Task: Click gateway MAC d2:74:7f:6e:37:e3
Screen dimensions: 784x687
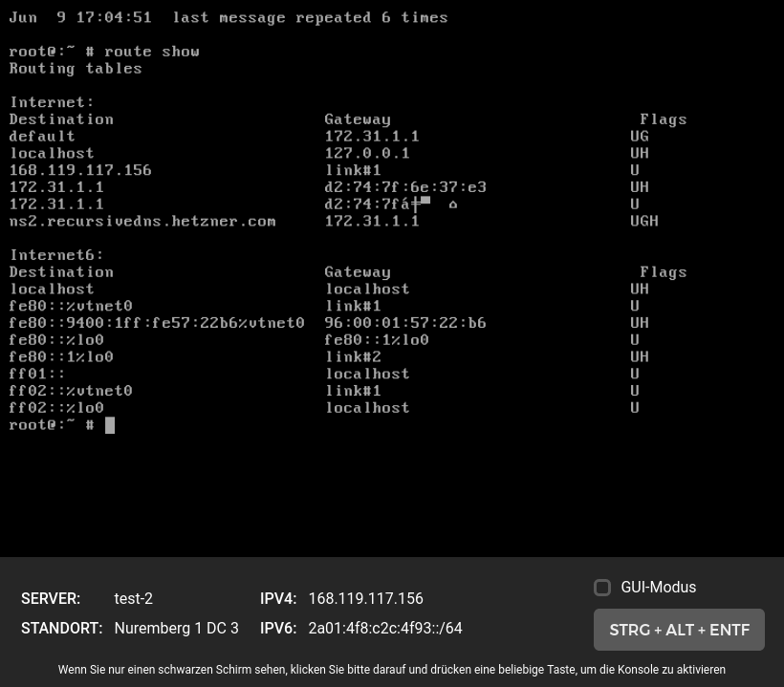Action: click(405, 187)
